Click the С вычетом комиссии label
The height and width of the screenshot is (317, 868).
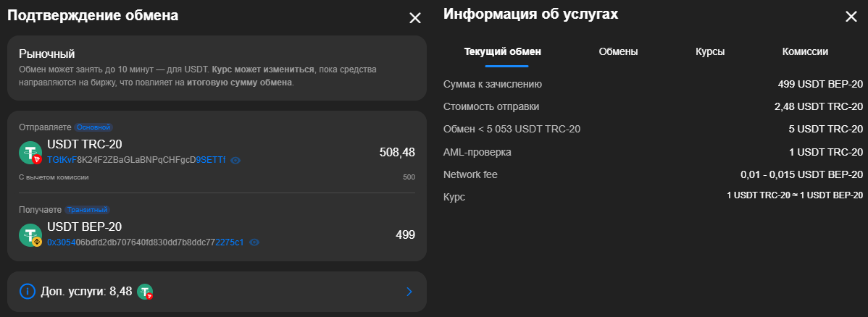(54, 177)
